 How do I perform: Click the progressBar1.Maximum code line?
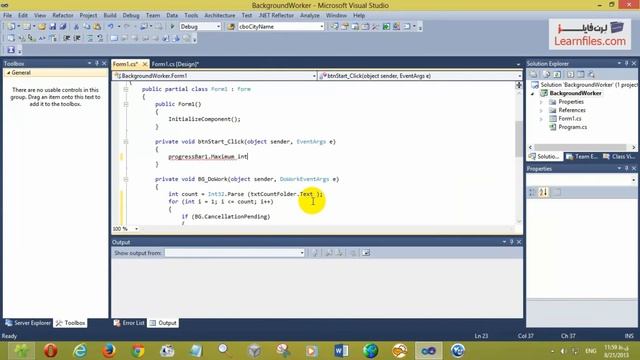click(208, 157)
